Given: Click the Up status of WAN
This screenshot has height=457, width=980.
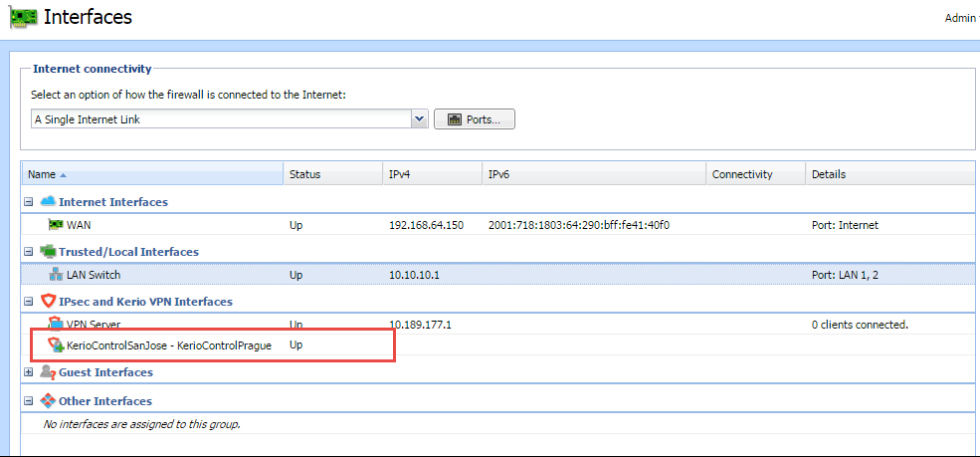Looking at the screenshot, I should [x=295, y=225].
